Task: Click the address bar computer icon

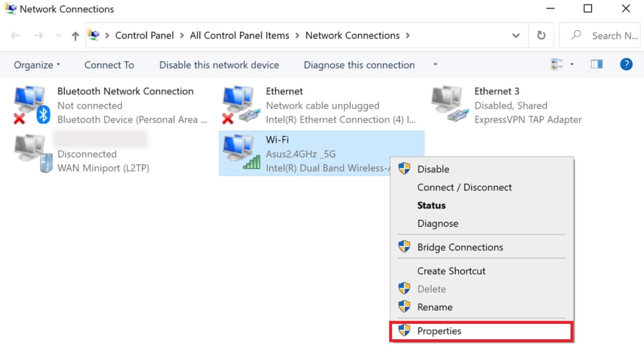Action: coord(94,35)
